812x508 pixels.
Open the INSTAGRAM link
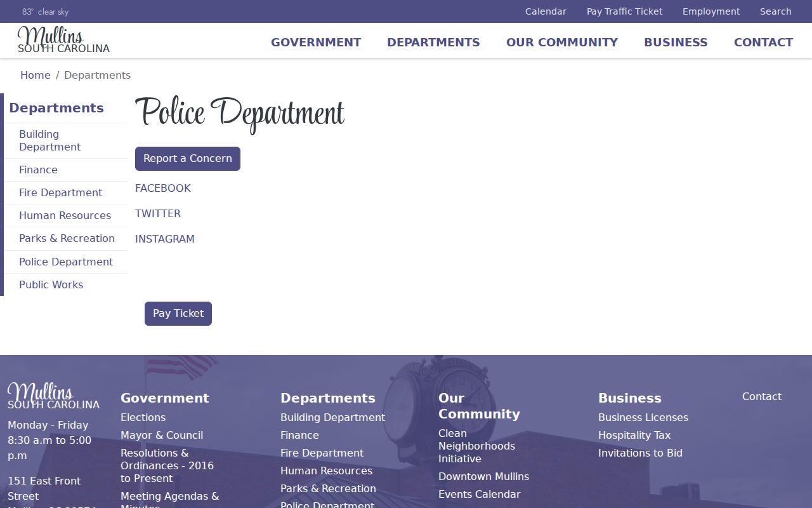click(x=165, y=239)
